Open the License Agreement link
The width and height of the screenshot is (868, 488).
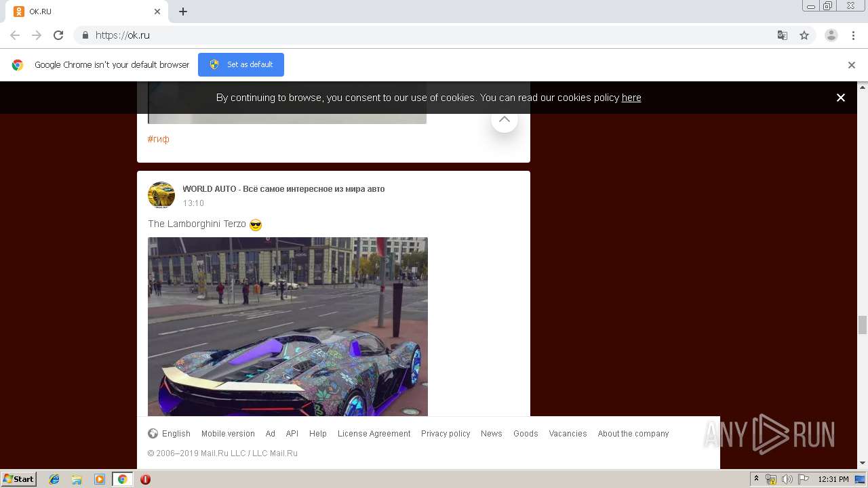click(x=374, y=434)
